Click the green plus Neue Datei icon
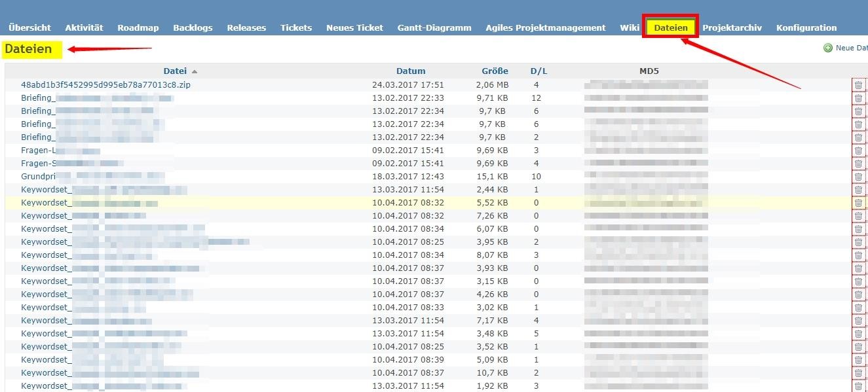 (828, 48)
